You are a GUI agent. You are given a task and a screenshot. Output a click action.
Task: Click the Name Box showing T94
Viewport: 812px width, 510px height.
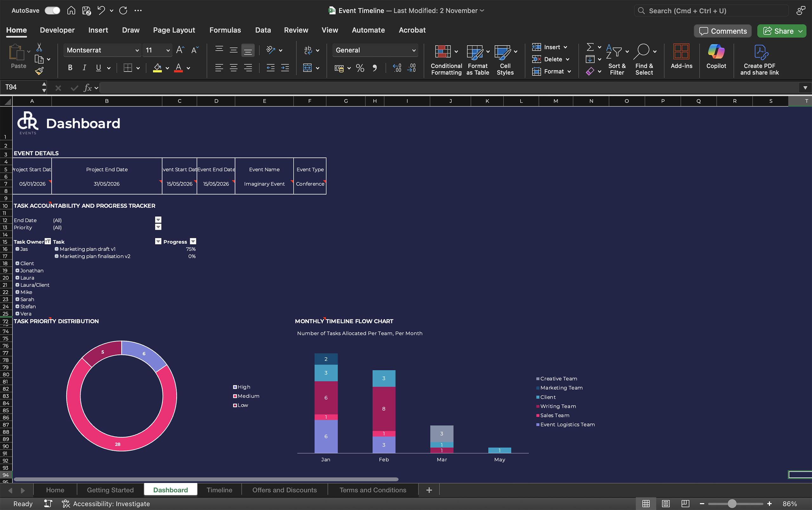point(21,87)
